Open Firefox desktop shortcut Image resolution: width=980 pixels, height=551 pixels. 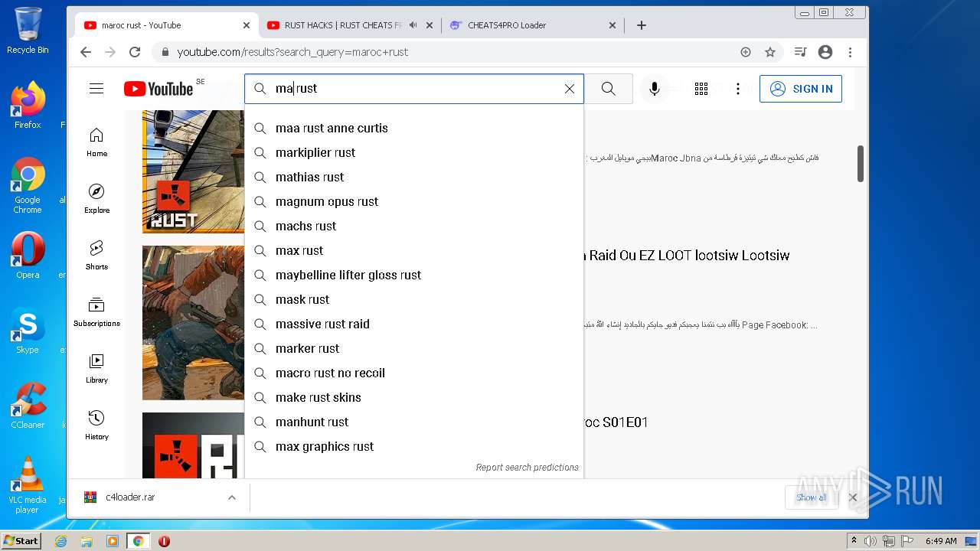(x=28, y=106)
